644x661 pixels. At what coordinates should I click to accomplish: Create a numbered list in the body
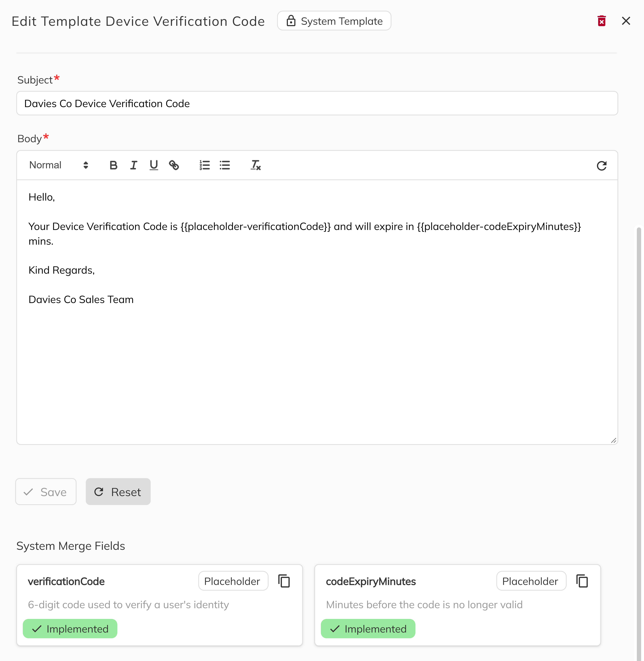(204, 165)
